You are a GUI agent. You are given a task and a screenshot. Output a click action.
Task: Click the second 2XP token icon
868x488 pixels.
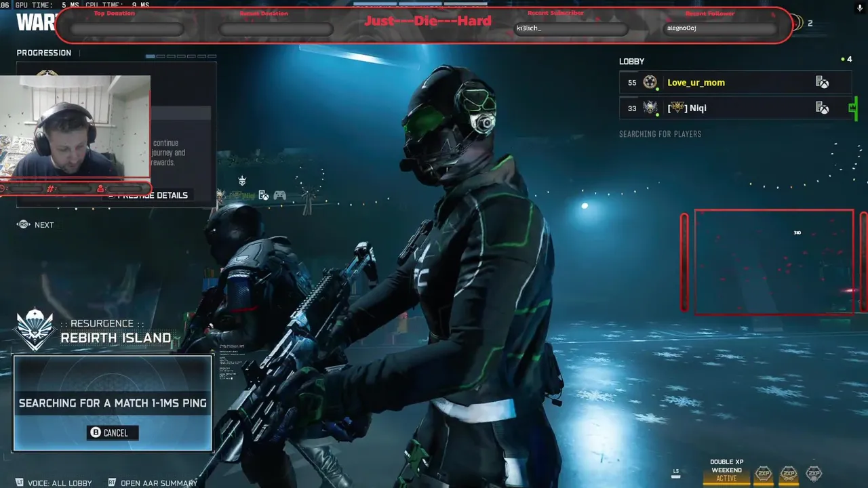pos(789,474)
